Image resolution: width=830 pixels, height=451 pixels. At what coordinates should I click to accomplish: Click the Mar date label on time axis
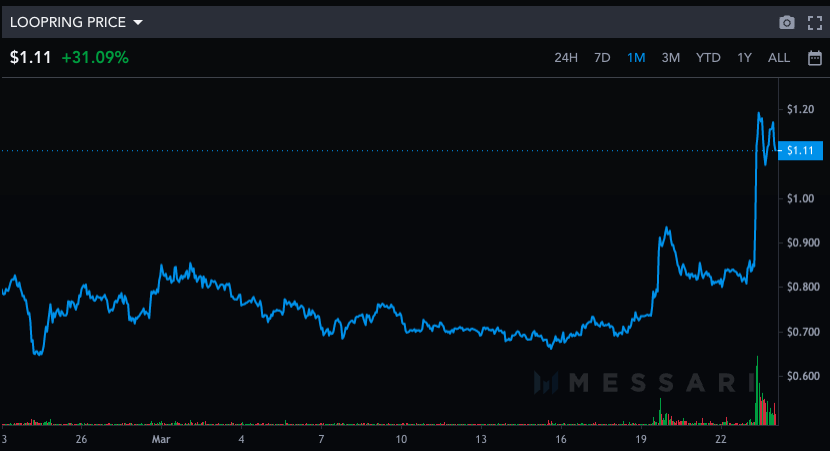[161, 439]
